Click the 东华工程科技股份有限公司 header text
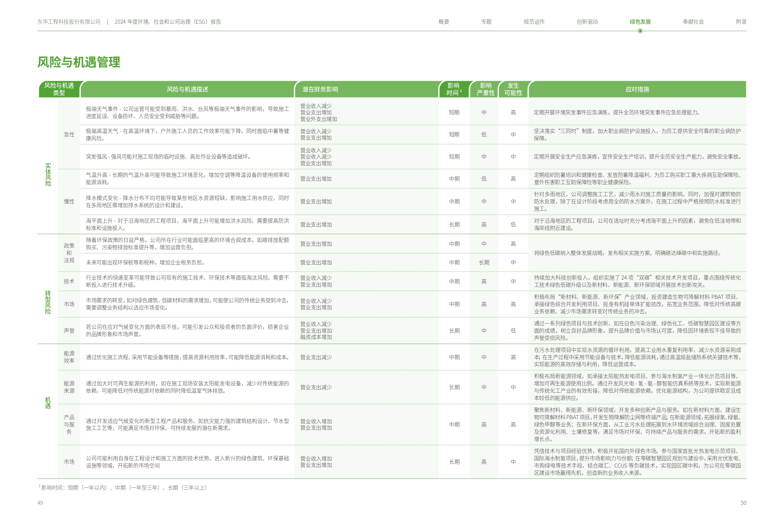784x532 pixels. coord(69,22)
